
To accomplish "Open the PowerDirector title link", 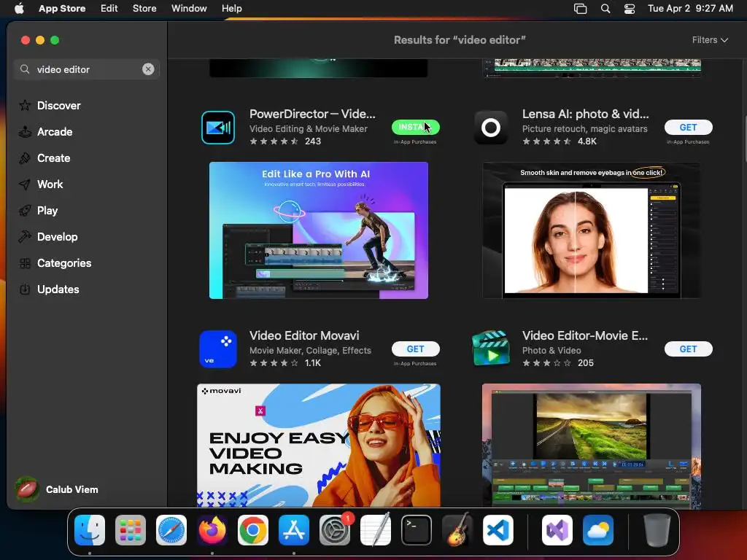I will click(312, 114).
